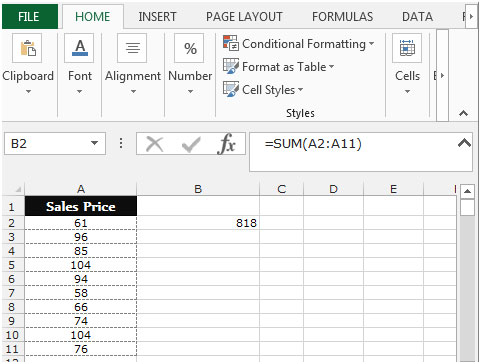
Task: Switch to the FORMULAS tab
Action: [x=342, y=16]
